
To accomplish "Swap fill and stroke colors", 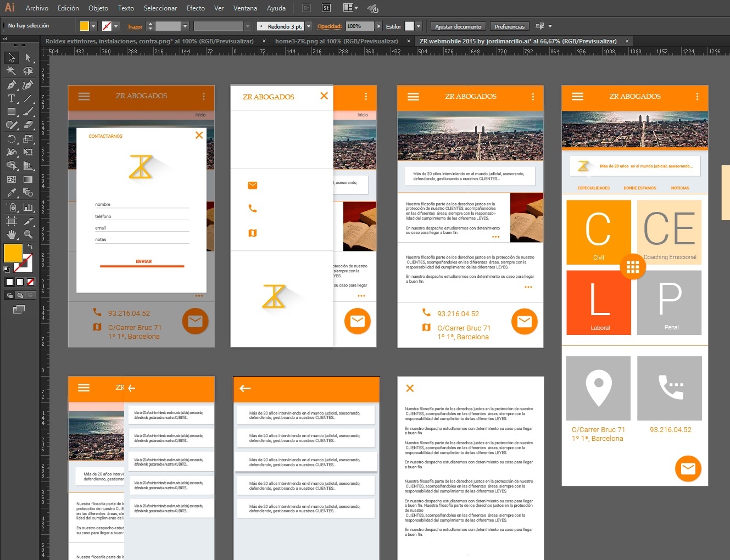I will [30, 247].
